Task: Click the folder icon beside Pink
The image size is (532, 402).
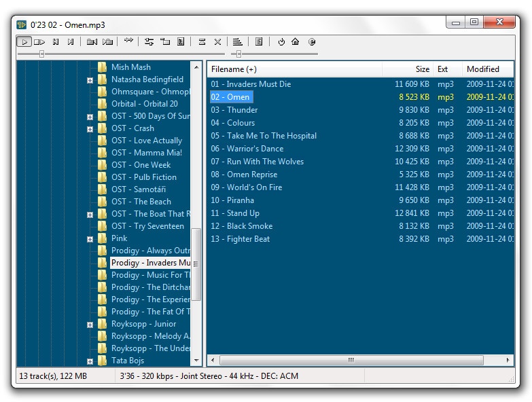Action: point(102,238)
